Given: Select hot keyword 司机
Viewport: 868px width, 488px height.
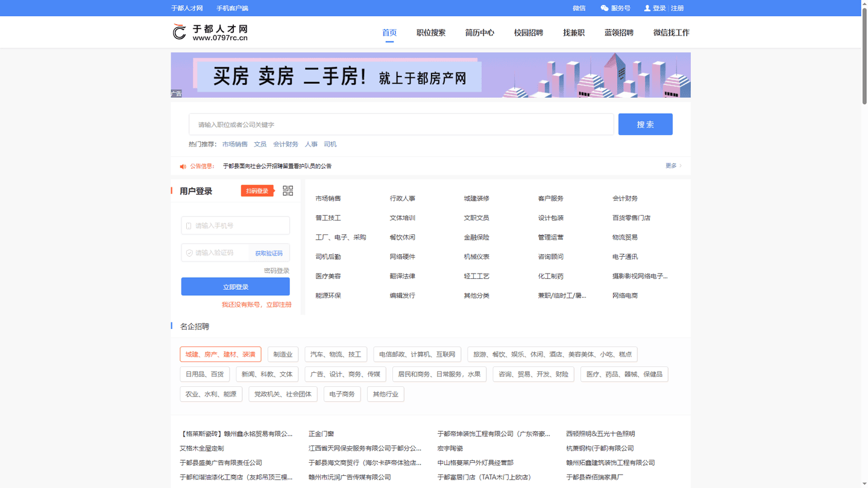Looking at the screenshot, I should (x=330, y=145).
